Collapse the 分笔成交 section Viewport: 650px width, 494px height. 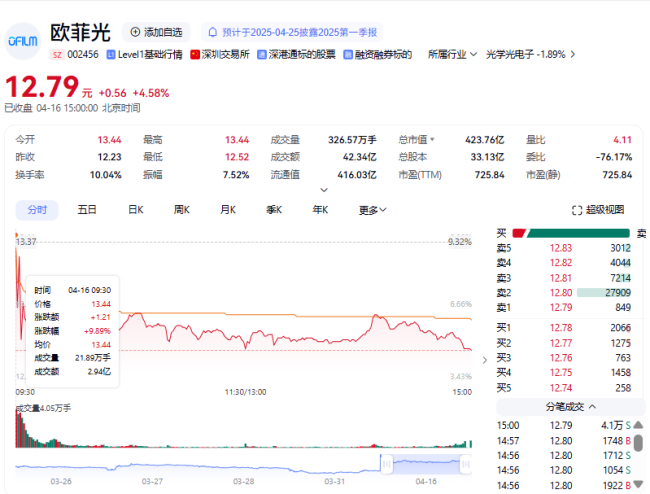coord(570,407)
